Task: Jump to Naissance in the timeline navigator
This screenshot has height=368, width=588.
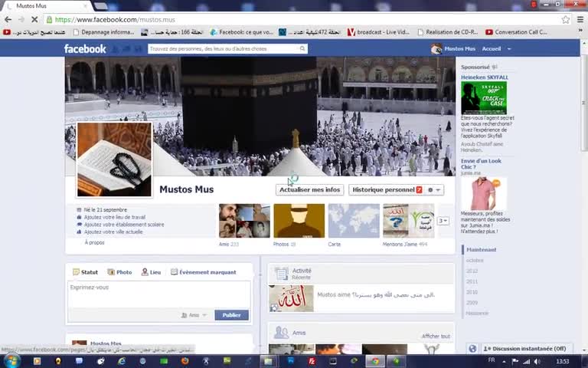Action: click(x=477, y=313)
